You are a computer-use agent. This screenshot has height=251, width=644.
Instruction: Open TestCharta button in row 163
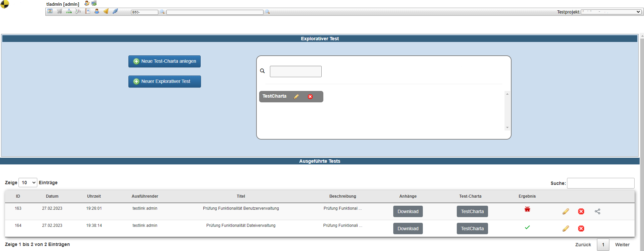coord(472,211)
